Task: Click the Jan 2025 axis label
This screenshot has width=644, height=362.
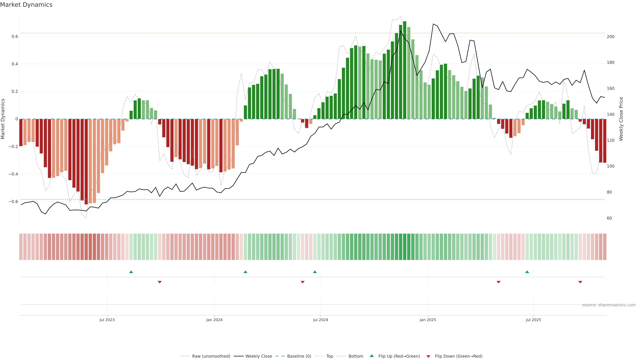Action: [428, 320]
